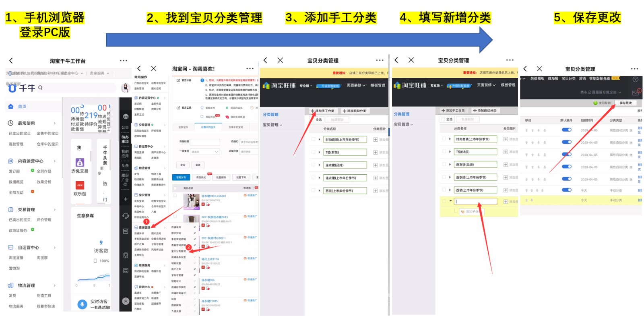Check the 全选 box in step 4 screen
The width and height of the screenshot is (644, 316).
tap(443, 119)
